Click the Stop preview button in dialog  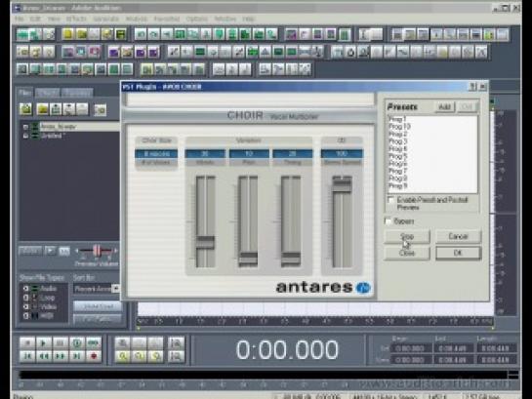[407, 236]
